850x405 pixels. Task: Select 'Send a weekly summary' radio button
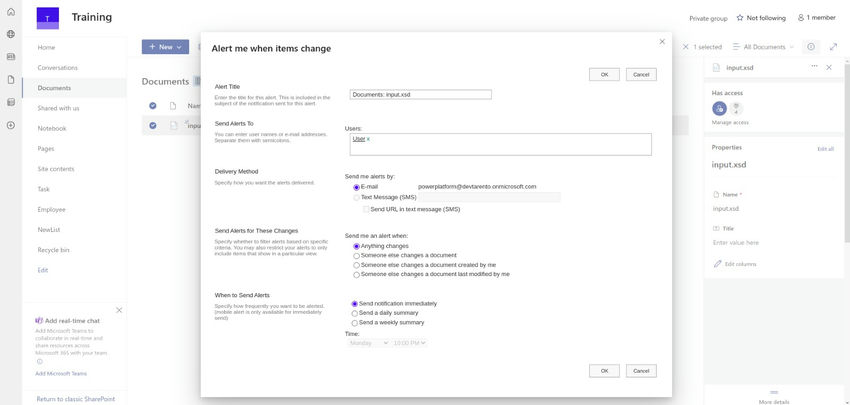(x=355, y=322)
